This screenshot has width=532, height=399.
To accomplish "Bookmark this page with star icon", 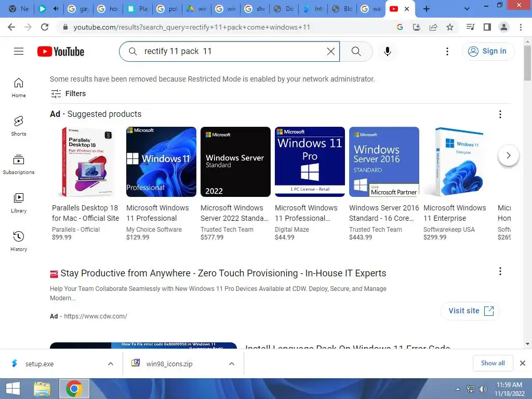I will 450,27.
